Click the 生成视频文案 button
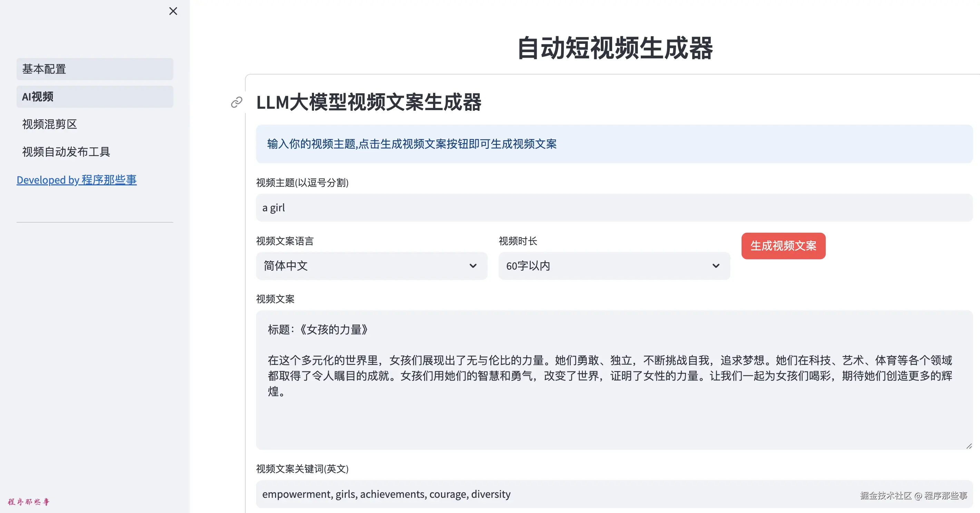980x513 pixels. point(783,246)
